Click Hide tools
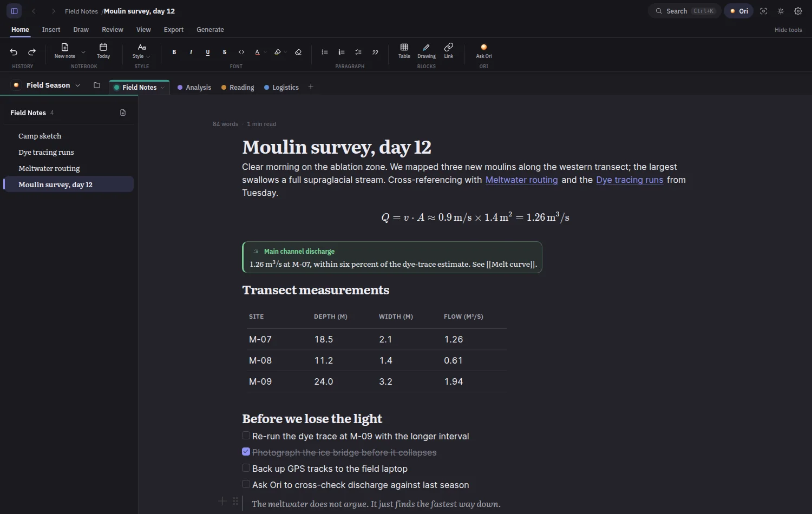This screenshot has height=514, width=812. click(788, 30)
